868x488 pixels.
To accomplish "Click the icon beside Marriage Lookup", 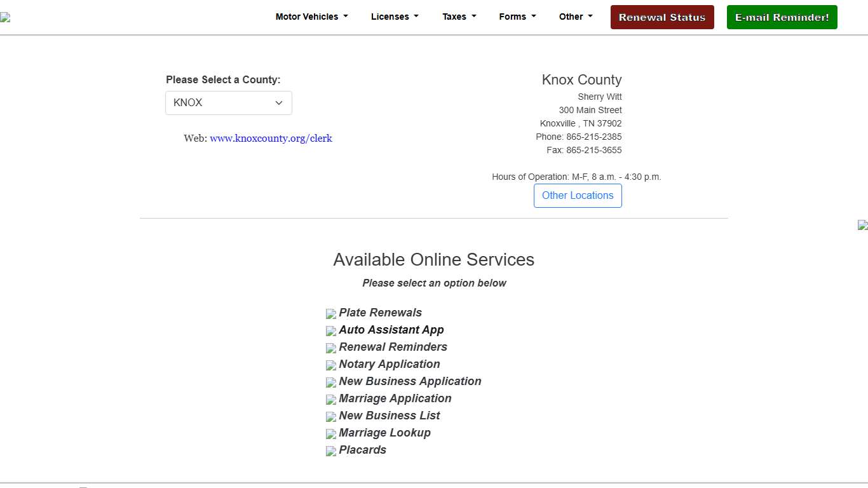I will (x=330, y=434).
